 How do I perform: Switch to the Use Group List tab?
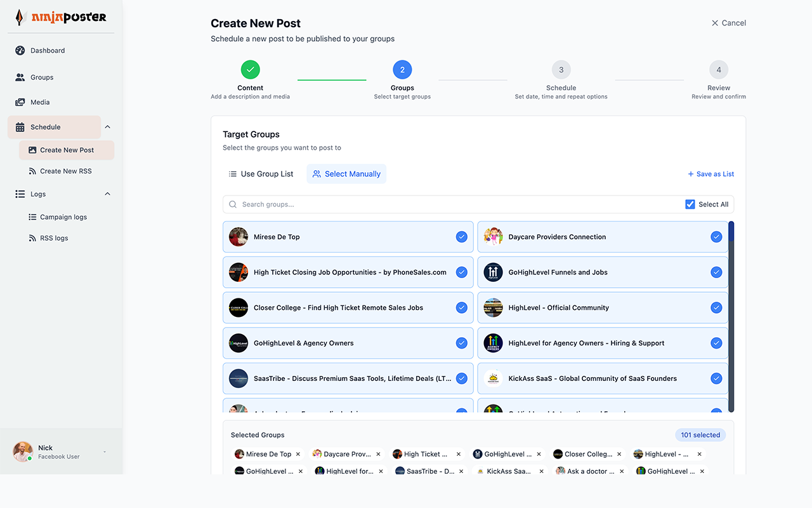(260, 173)
